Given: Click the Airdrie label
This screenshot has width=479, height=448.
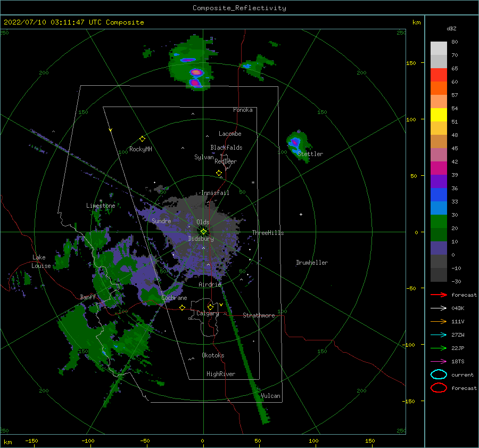Looking at the screenshot, I should (210, 284).
